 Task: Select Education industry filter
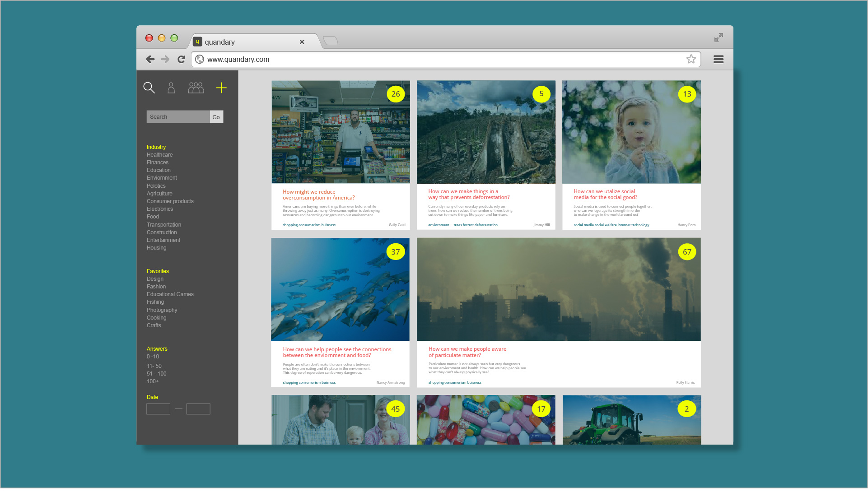tap(159, 170)
